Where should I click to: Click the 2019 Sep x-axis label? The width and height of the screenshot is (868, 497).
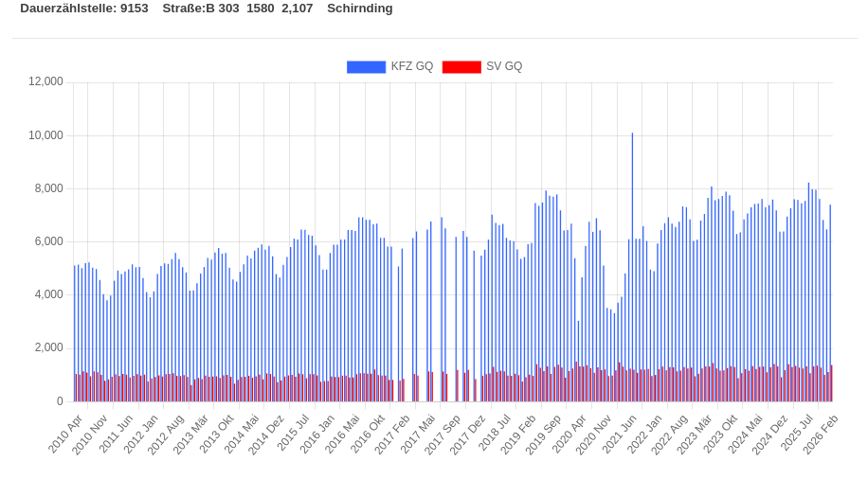coord(544,434)
